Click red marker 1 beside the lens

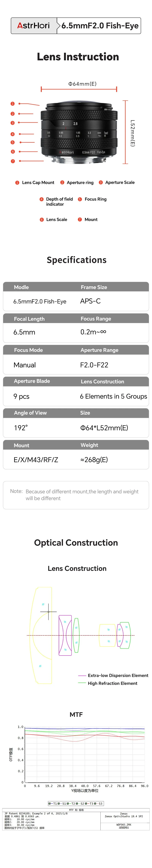(x=13, y=104)
